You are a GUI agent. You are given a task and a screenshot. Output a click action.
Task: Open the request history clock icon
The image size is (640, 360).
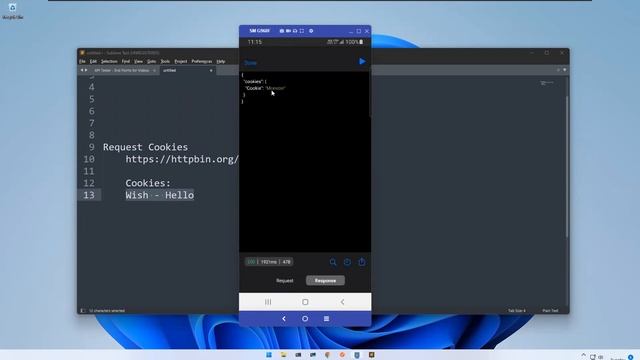[x=347, y=262]
